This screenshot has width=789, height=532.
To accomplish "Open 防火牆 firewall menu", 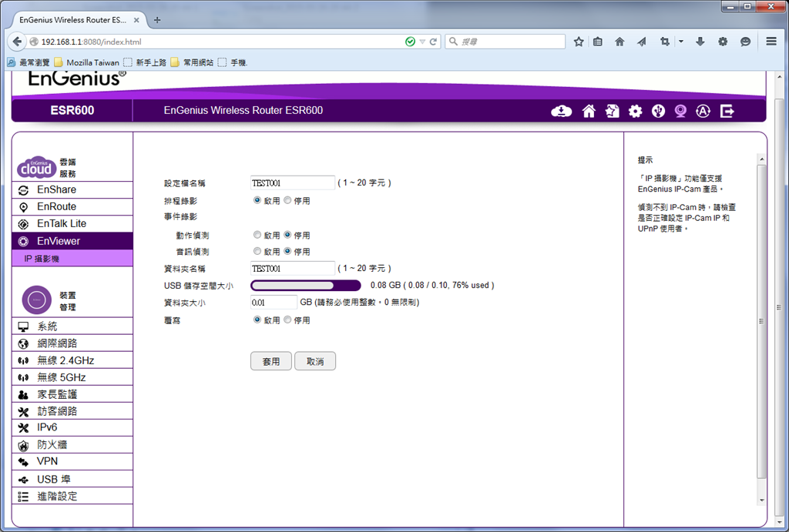I will [72, 445].
